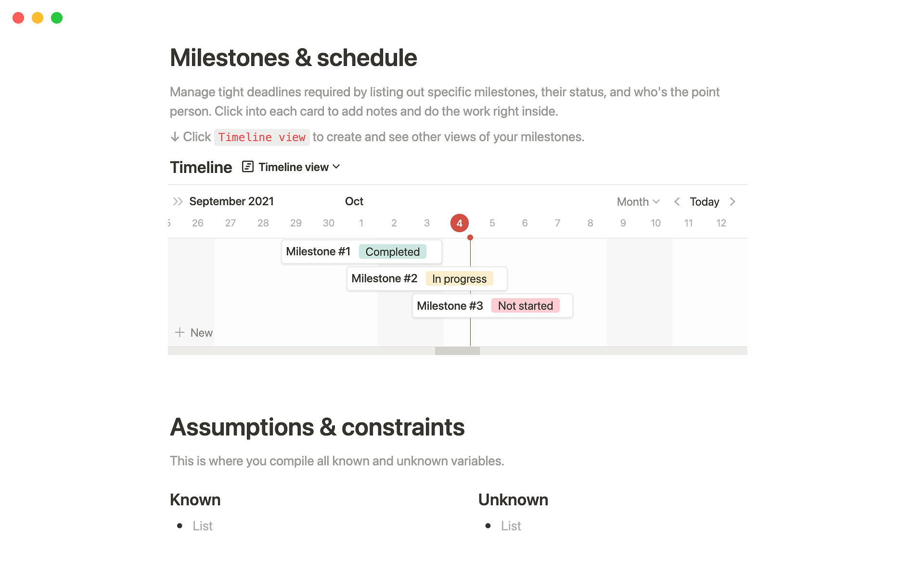Viewport: 924px width, 578px height.
Task: Navigate forward with the right chevron after Today
Action: [x=732, y=201]
